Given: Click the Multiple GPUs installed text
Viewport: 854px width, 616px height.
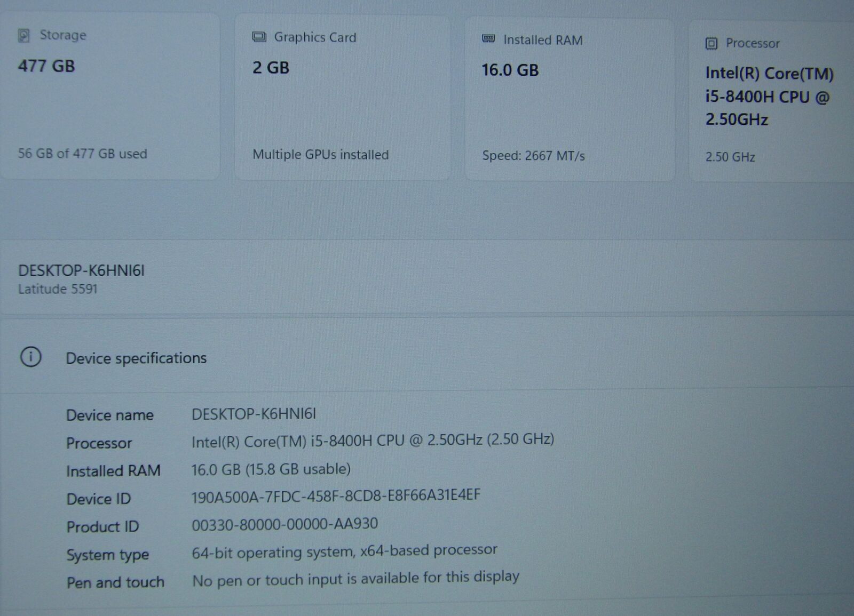Looking at the screenshot, I should pos(320,155).
